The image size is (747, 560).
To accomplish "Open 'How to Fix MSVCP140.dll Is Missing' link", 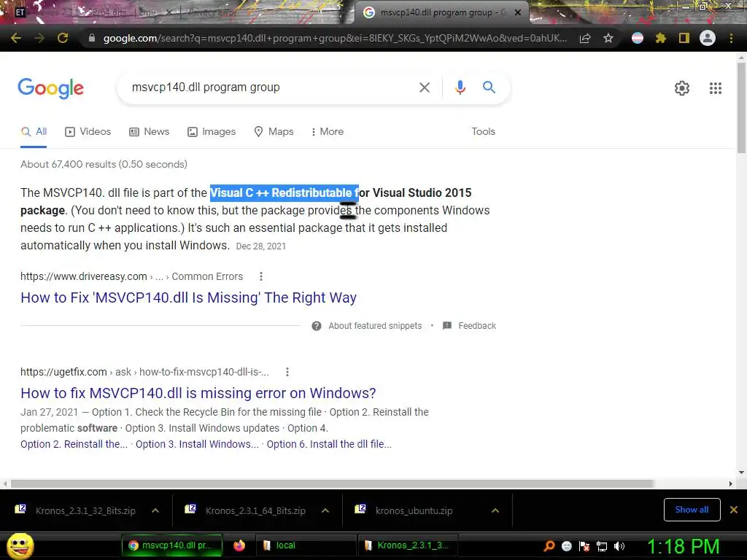I will pos(188,297).
